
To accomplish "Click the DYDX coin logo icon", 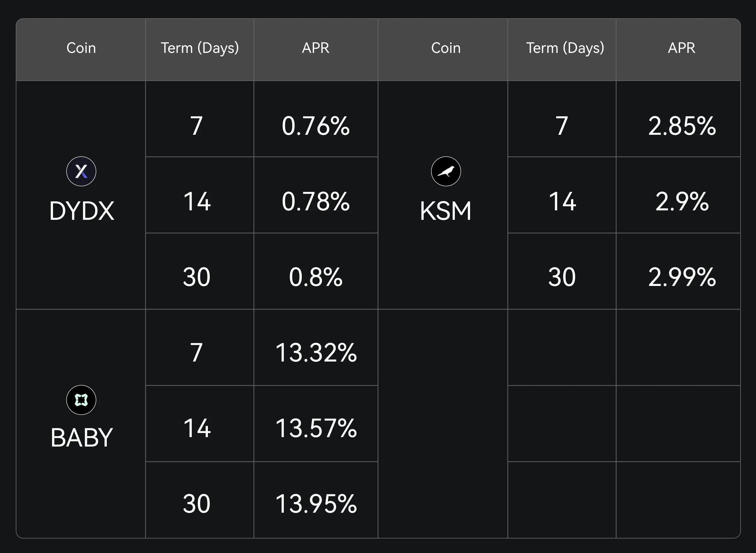I will [81, 171].
